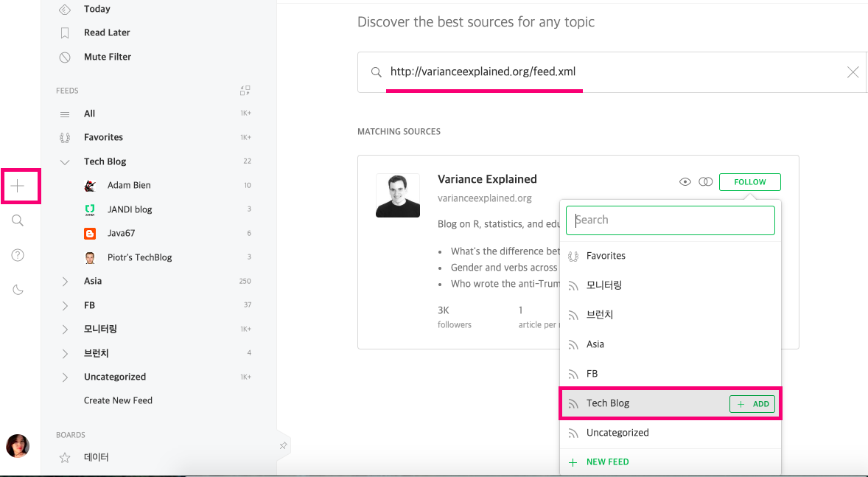Click the user profile avatar
The height and width of the screenshot is (477, 868).
[x=18, y=446]
